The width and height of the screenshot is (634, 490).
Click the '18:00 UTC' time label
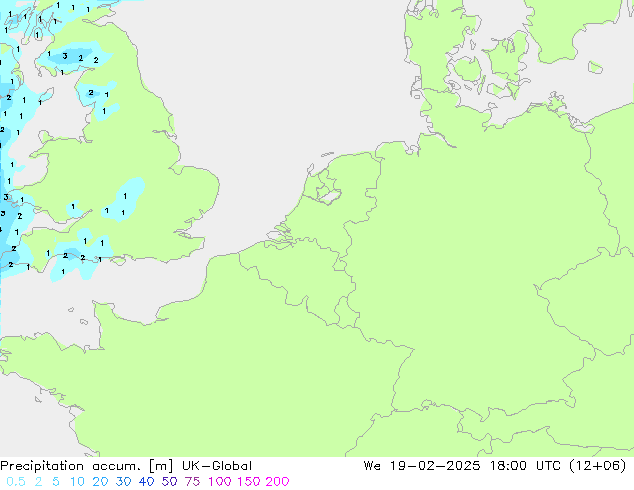[525, 466]
